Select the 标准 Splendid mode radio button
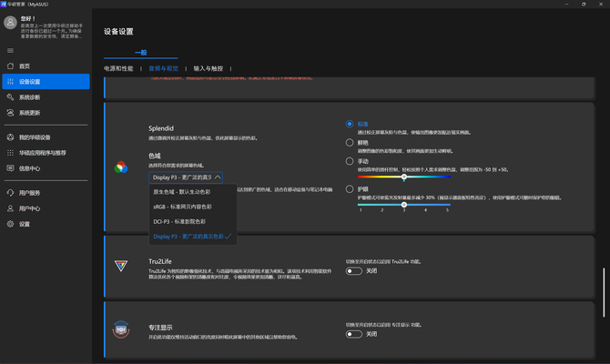Viewport: 610px width, 364px height. pos(350,124)
